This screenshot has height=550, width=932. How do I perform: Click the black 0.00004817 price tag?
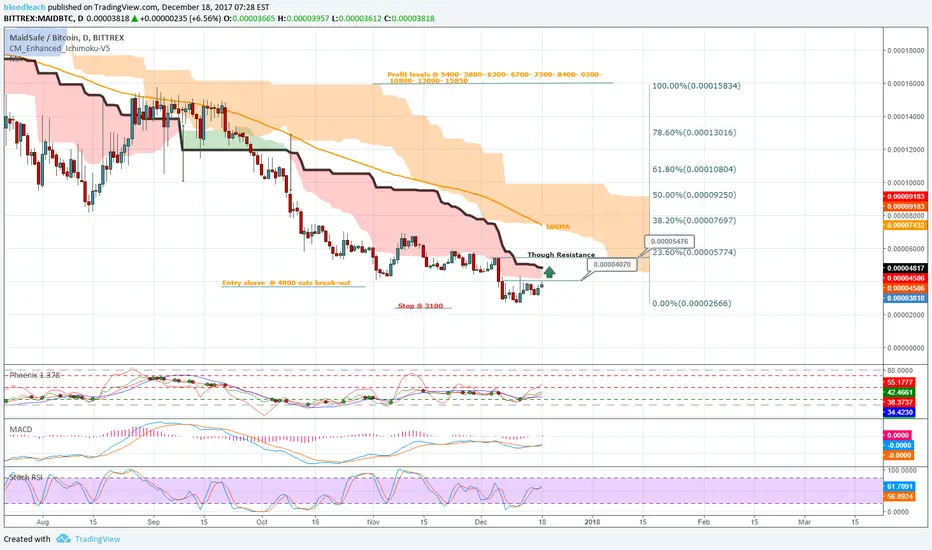(x=905, y=268)
